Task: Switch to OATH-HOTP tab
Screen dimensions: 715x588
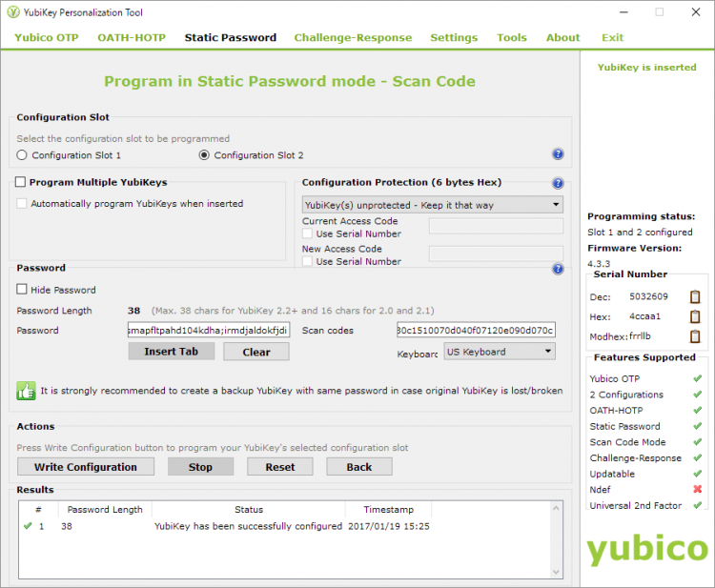Action: [132, 37]
